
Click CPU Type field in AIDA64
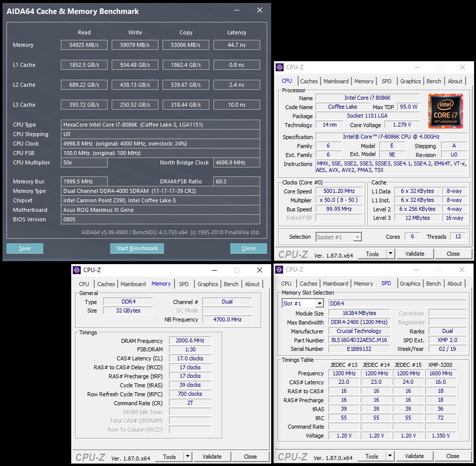160,125
